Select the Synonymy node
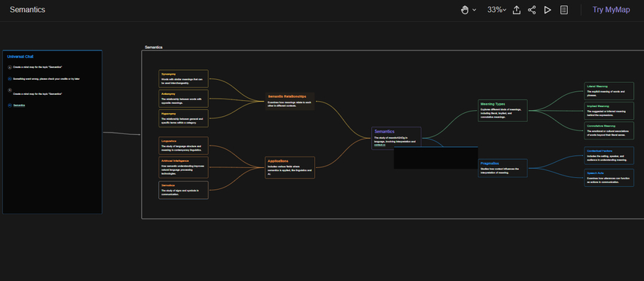This screenshot has width=644, height=281. (184, 78)
